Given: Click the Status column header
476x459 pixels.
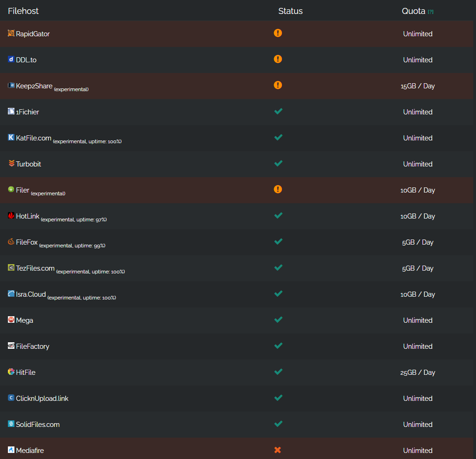Looking at the screenshot, I should (x=290, y=11).
